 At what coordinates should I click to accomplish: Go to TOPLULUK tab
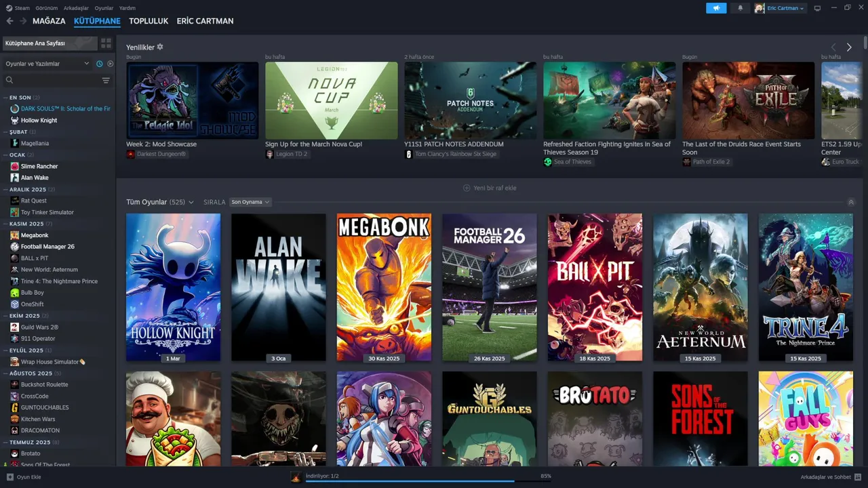tap(149, 21)
